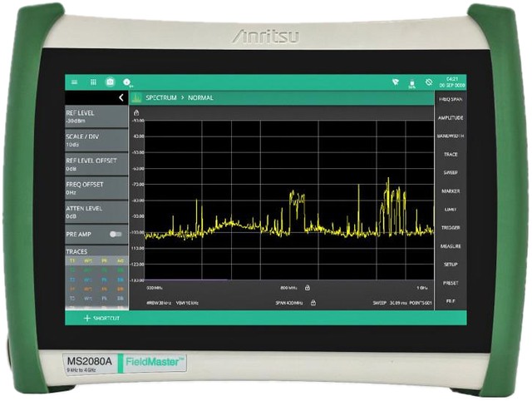
Task: Add a SHORTCUT in the bottom bar
Action: tap(101, 318)
